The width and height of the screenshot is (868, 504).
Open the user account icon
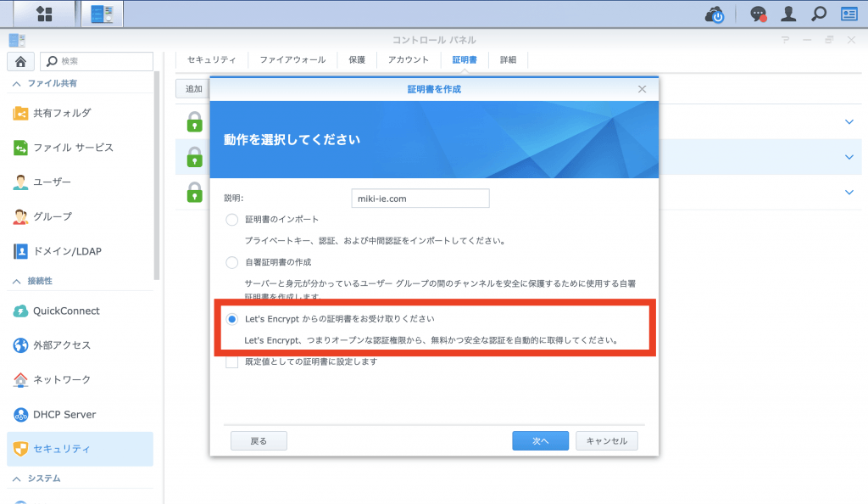click(x=789, y=14)
